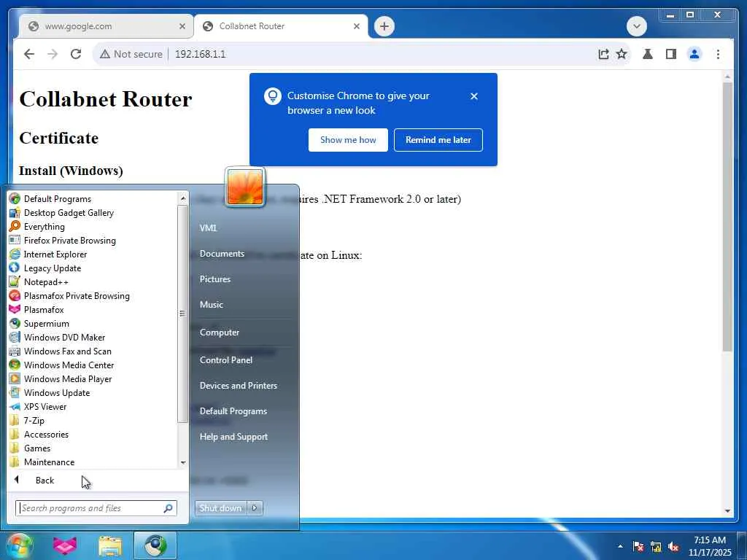
Task: Open Default Programs in the right pane
Action: point(233,411)
